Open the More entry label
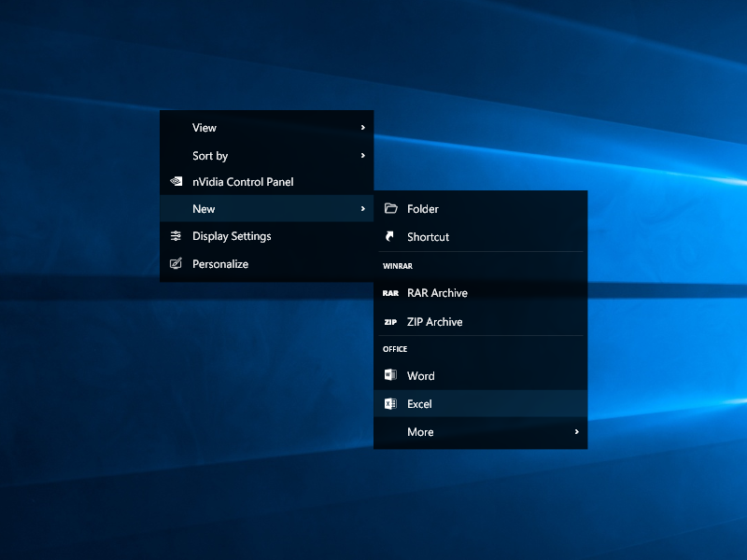 (x=420, y=432)
